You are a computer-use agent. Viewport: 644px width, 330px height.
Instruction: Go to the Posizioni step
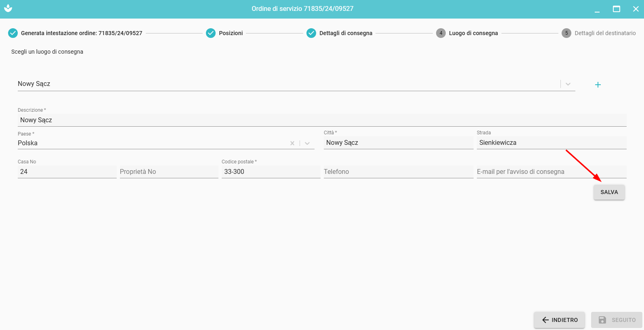coord(231,33)
